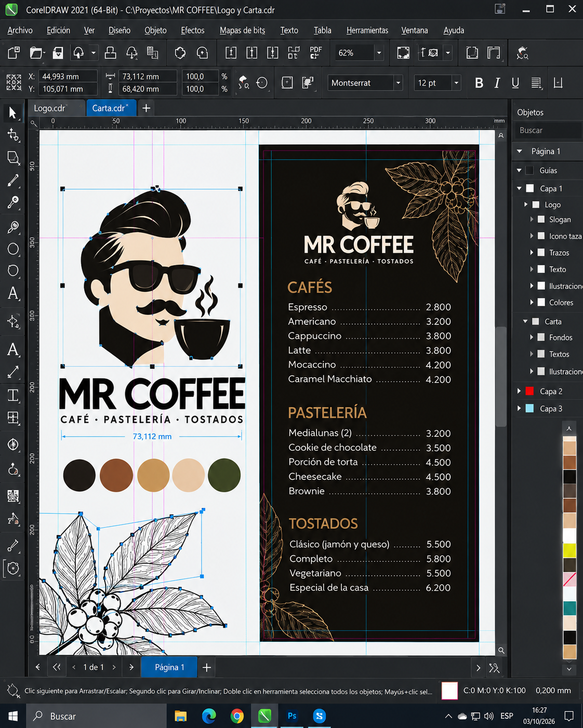The image size is (583, 728).
Task: Select the Pick tool arrow
Action: tap(12, 113)
